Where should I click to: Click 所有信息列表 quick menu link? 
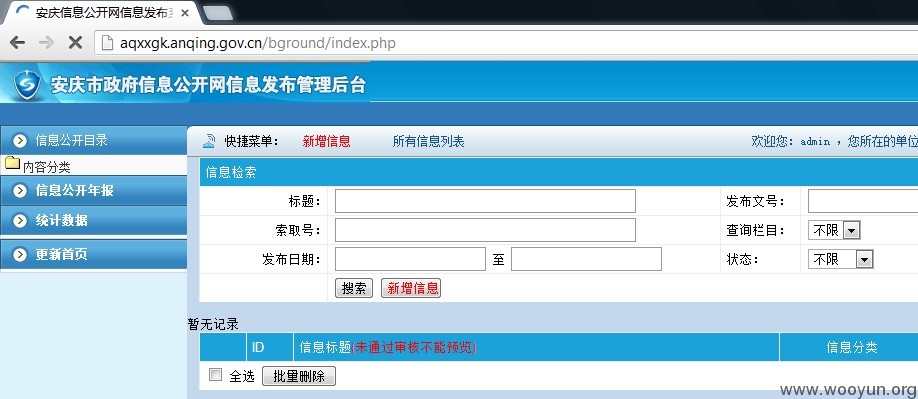pos(429,141)
